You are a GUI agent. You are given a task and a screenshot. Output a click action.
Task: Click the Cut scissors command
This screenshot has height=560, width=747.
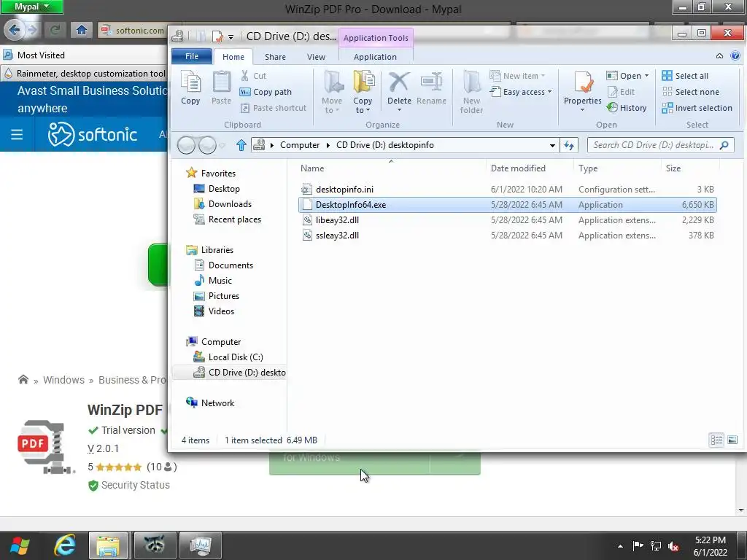point(253,76)
